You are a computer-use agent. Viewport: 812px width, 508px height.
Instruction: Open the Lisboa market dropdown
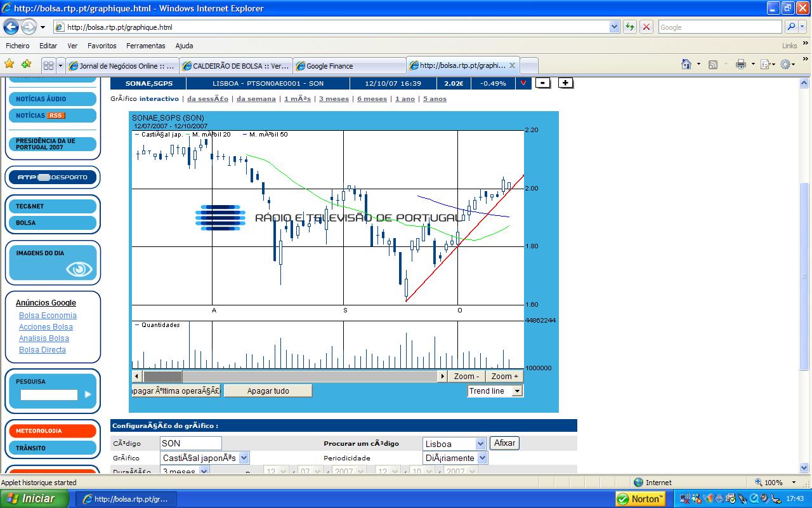[x=480, y=444]
